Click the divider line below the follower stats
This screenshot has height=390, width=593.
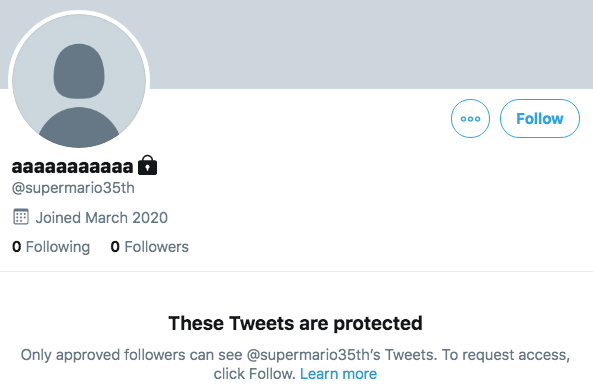click(x=296, y=271)
